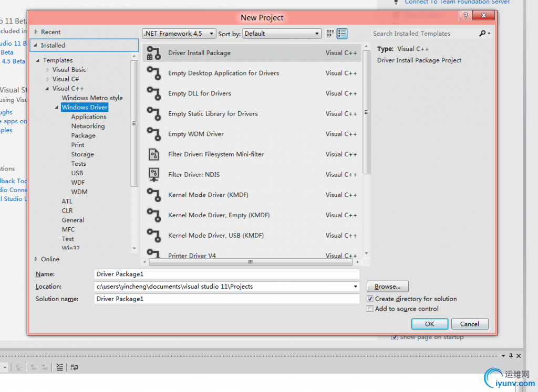The image size is (538, 392).
Task: Click the toggle word wrap icon in bottom toolbar
Action: 74,367
